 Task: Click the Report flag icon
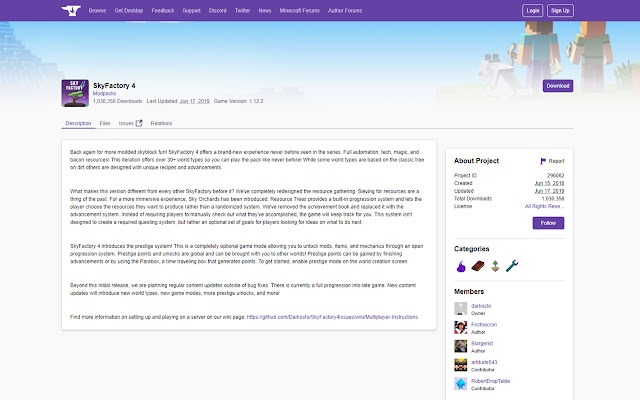click(x=543, y=161)
